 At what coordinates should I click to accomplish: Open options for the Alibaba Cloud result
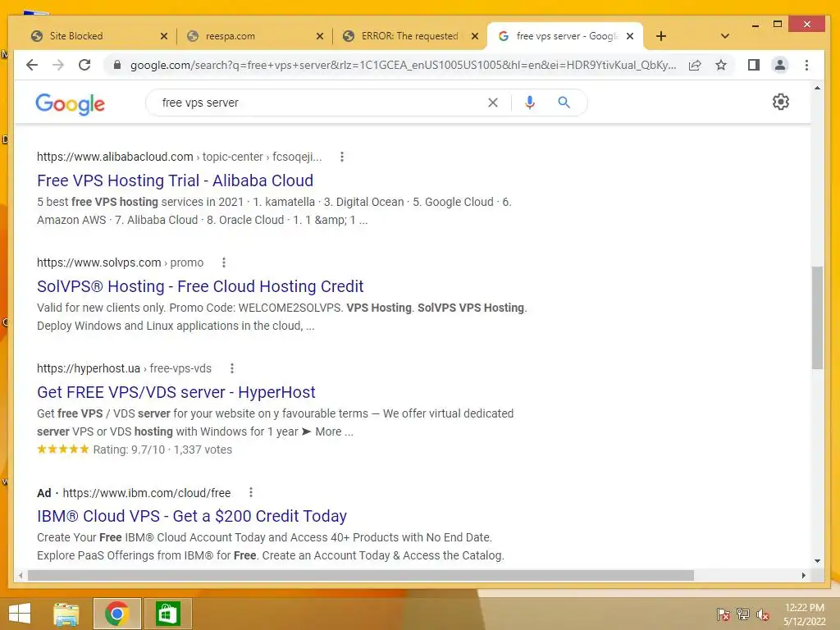[342, 157]
